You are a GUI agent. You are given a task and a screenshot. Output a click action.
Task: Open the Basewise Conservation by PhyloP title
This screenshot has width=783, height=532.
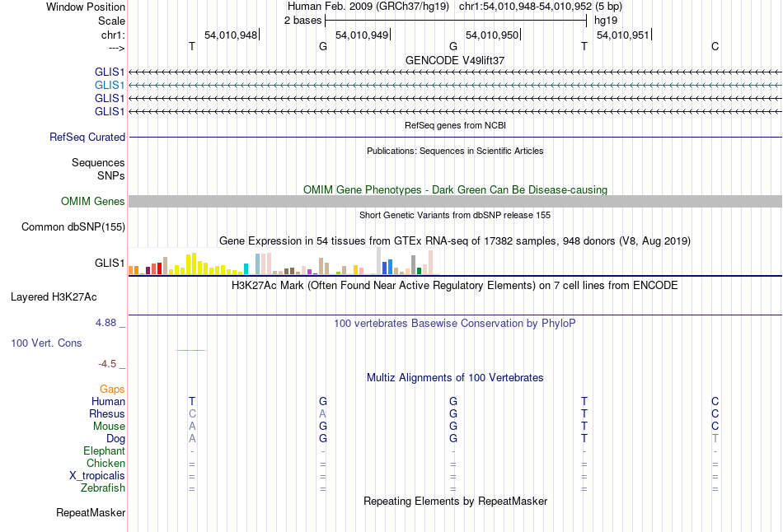coord(455,324)
